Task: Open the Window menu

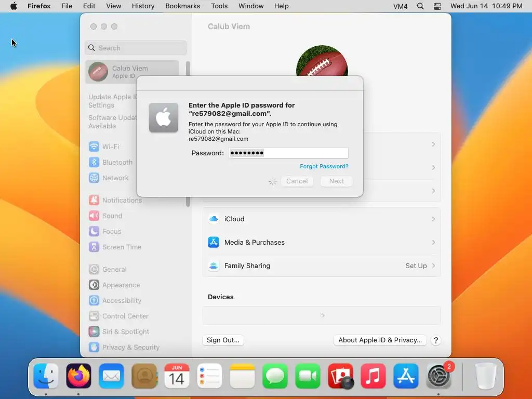Action: pos(251,6)
